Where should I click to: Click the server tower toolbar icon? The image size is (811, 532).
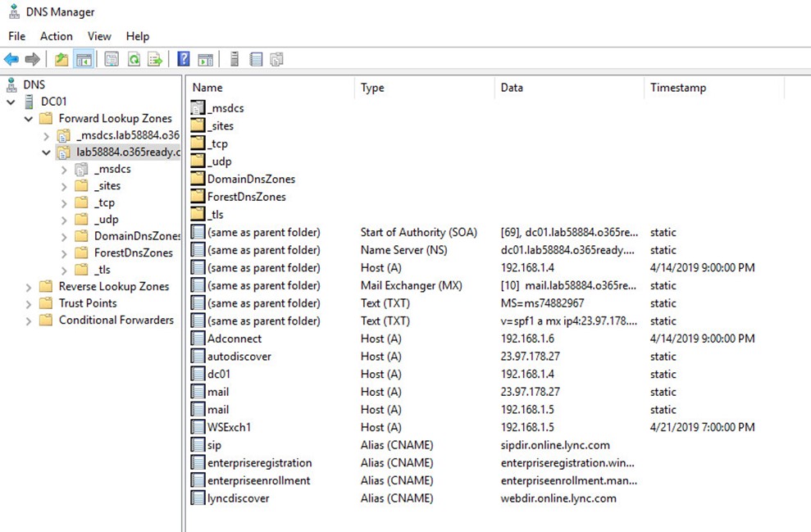point(235,59)
